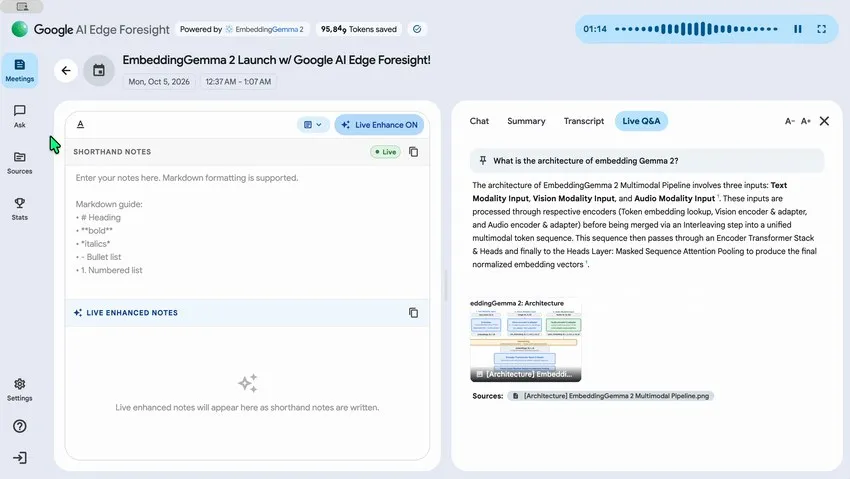Open the Architecture PNG source link
Viewport: 850px width, 479px height.
point(610,396)
